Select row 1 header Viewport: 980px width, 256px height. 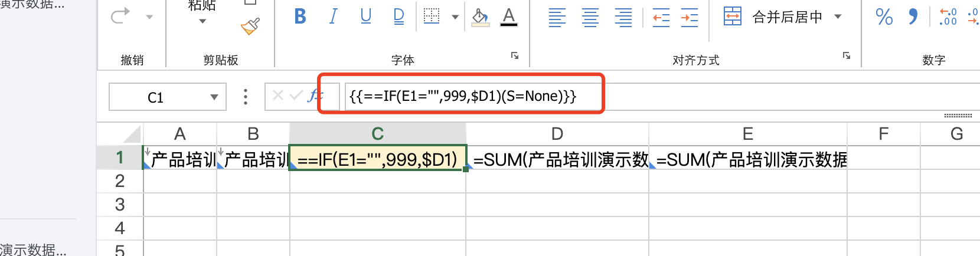[120, 157]
